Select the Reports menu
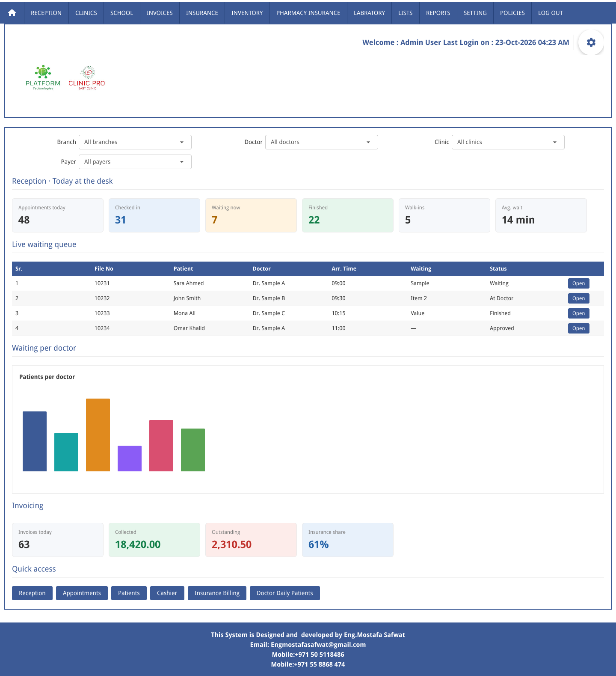This screenshot has width=616, height=676. tap(438, 13)
